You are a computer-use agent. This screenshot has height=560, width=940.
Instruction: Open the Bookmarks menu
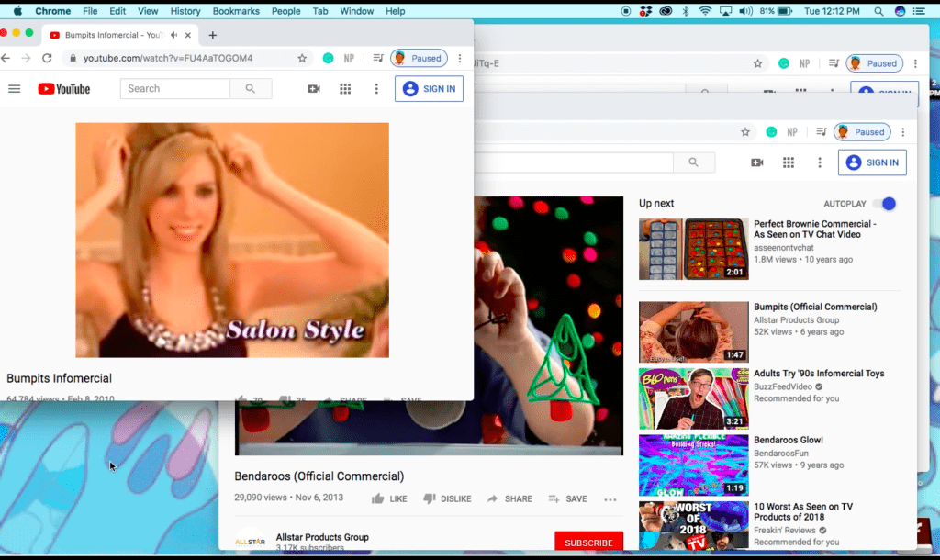236,11
